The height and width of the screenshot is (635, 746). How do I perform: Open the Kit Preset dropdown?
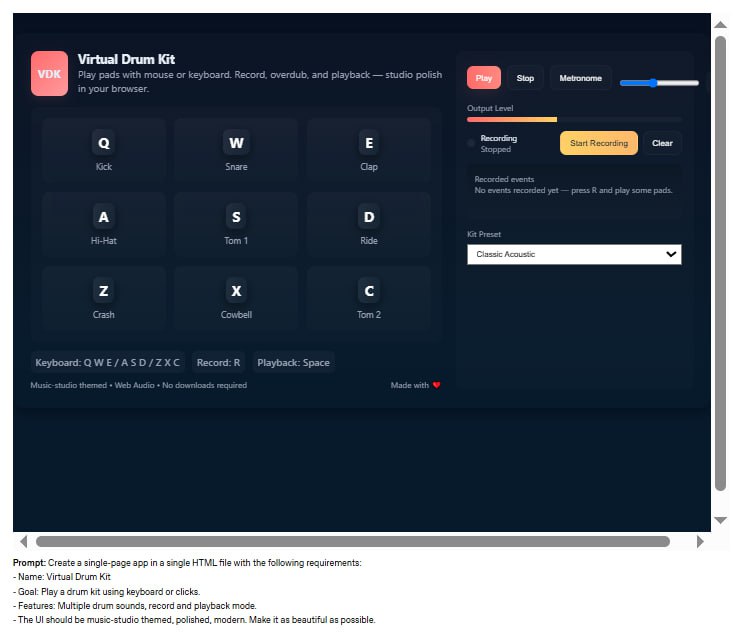(574, 254)
